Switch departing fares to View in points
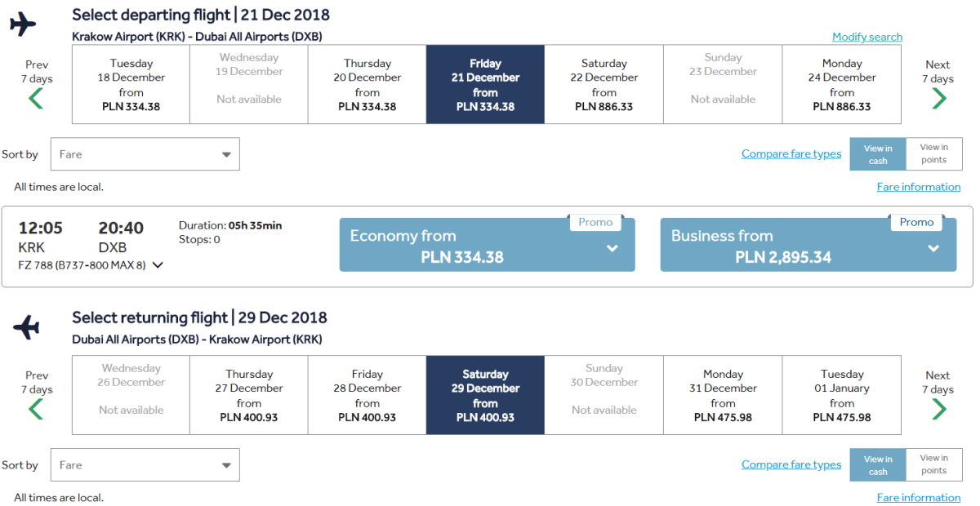Image resolution: width=980 pixels, height=506 pixels. [x=933, y=153]
